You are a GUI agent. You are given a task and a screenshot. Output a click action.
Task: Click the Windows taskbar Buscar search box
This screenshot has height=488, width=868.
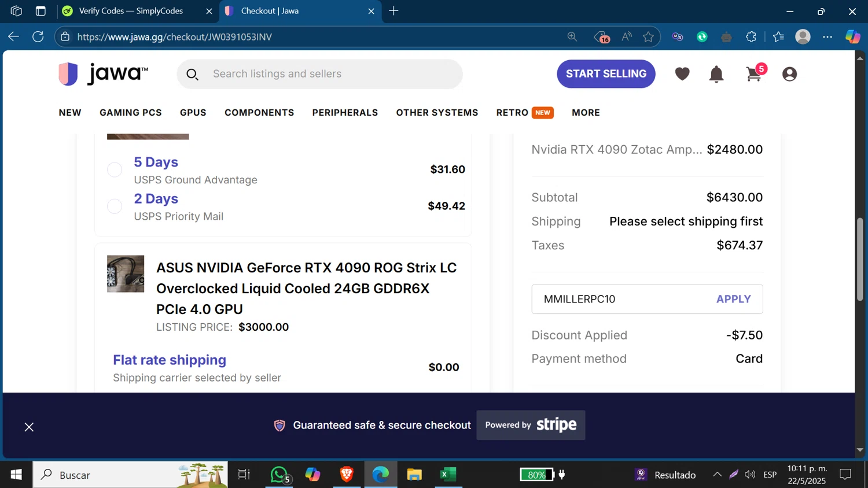(130, 475)
